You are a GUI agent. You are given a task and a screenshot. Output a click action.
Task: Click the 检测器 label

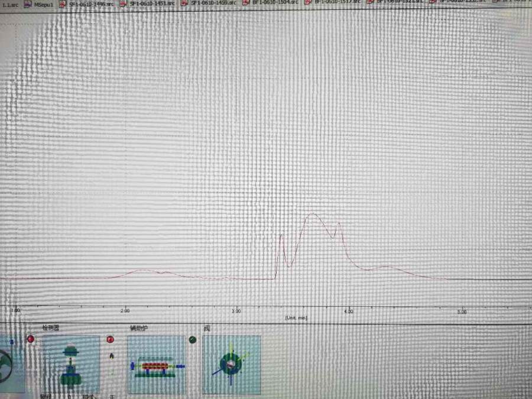click(x=51, y=327)
